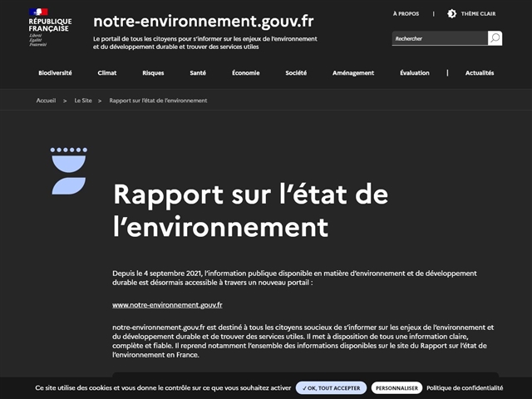This screenshot has height=399, width=532.
Task: Open the Santé menu
Action: tap(198, 73)
